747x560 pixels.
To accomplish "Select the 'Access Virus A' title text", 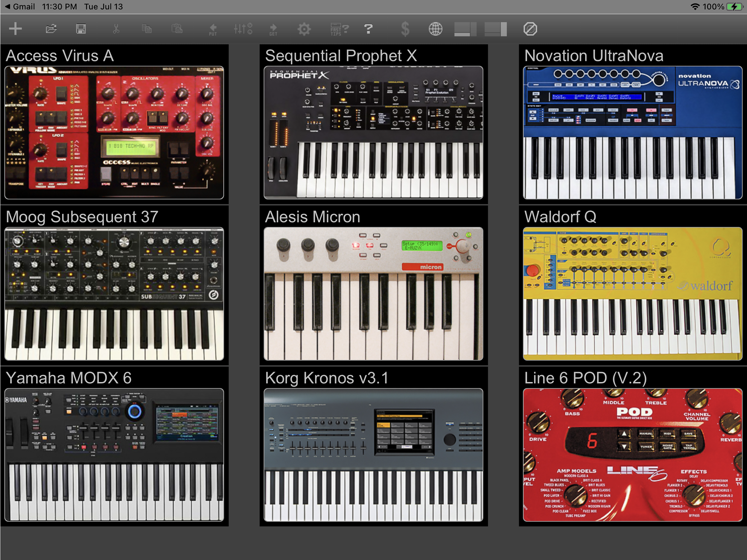I will point(60,56).
